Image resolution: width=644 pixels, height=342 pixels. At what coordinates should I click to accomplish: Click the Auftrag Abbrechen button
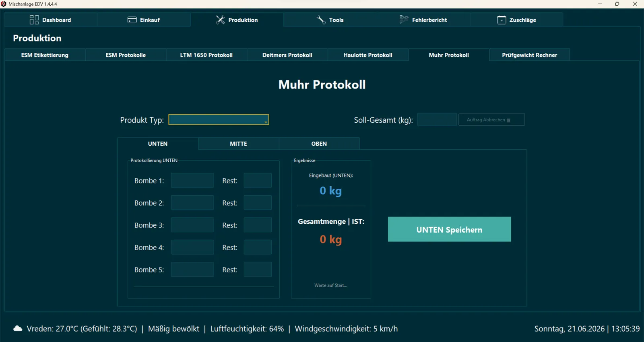pyautogui.click(x=492, y=119)
